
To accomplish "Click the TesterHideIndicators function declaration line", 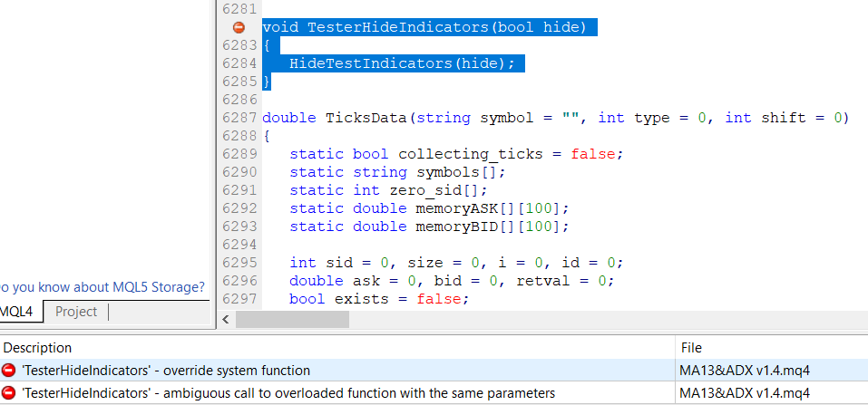I will click(424, 27).
